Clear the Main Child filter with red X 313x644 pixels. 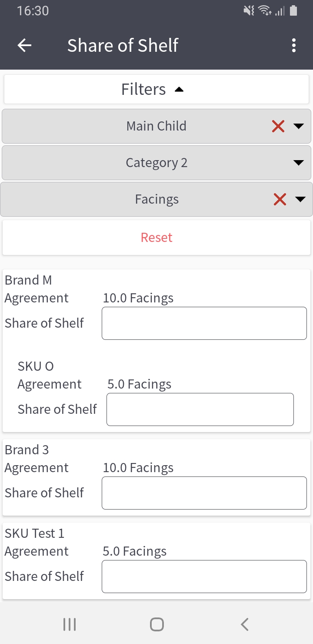coord(278,126)
